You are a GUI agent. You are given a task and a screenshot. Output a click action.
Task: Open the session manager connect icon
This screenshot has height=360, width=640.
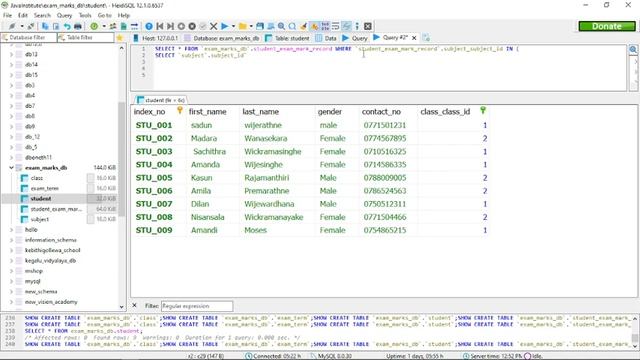[x=12, y=26]
